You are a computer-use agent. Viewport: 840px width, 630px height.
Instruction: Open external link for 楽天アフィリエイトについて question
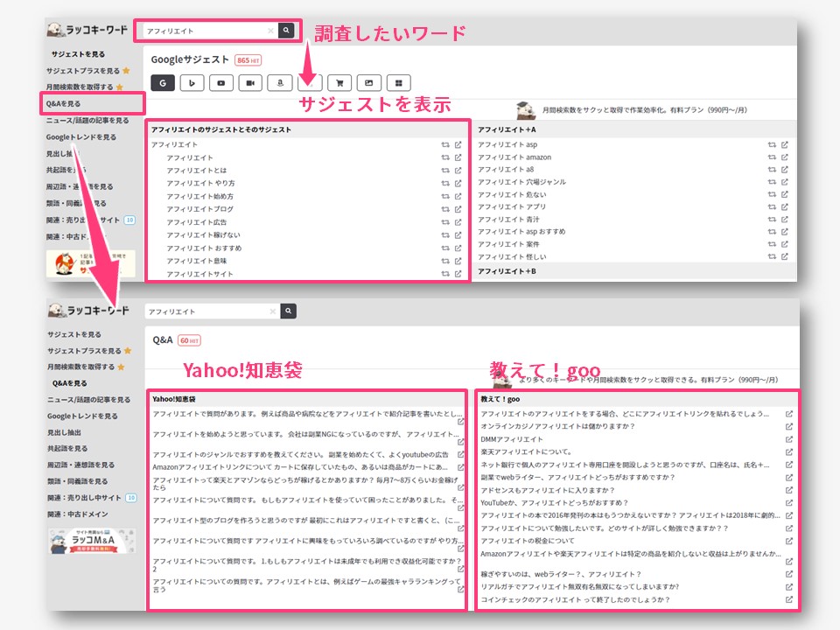(789, 452)
